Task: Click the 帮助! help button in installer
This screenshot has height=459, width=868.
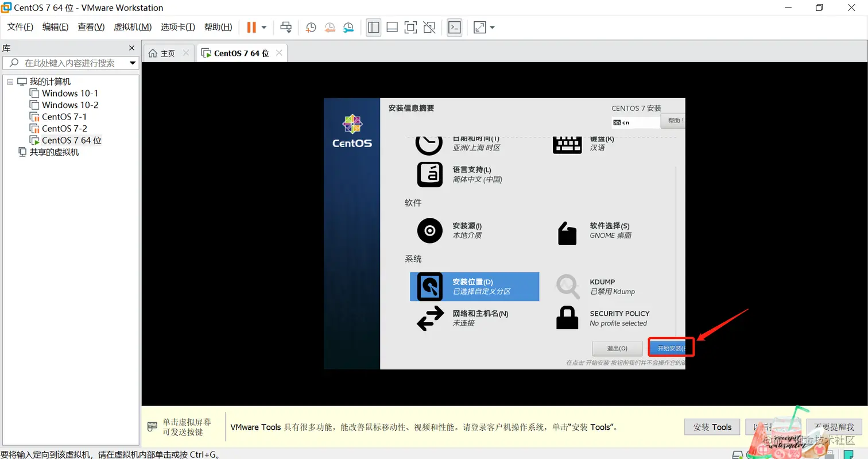Action: point(673,121)
